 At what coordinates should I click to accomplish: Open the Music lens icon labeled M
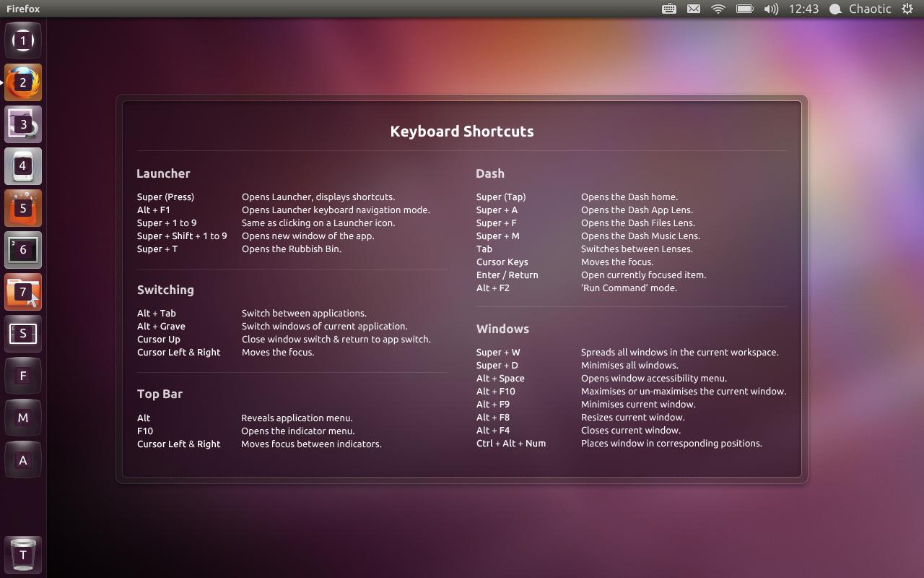[23, 418]
